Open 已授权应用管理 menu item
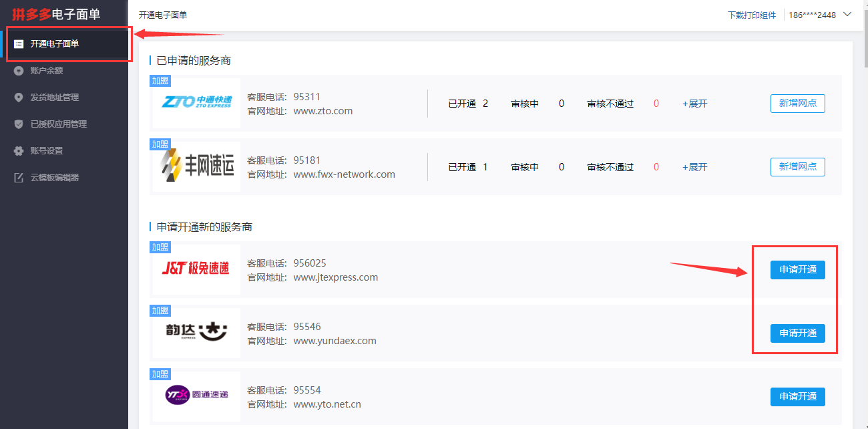 coord(64,124)
